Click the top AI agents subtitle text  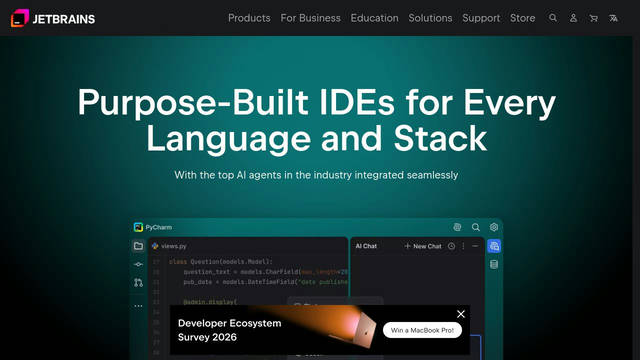click(x=316, y=175)
